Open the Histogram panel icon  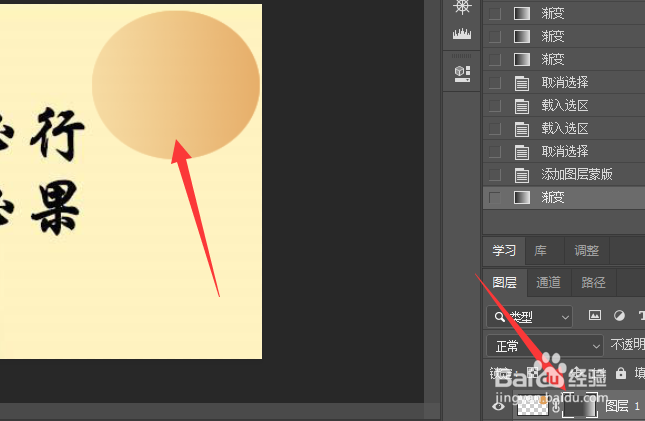pos(462,34)
